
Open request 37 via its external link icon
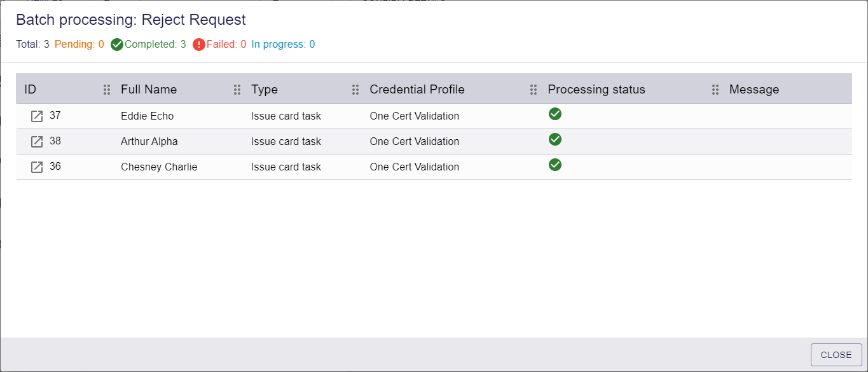(x=37, y=116)
